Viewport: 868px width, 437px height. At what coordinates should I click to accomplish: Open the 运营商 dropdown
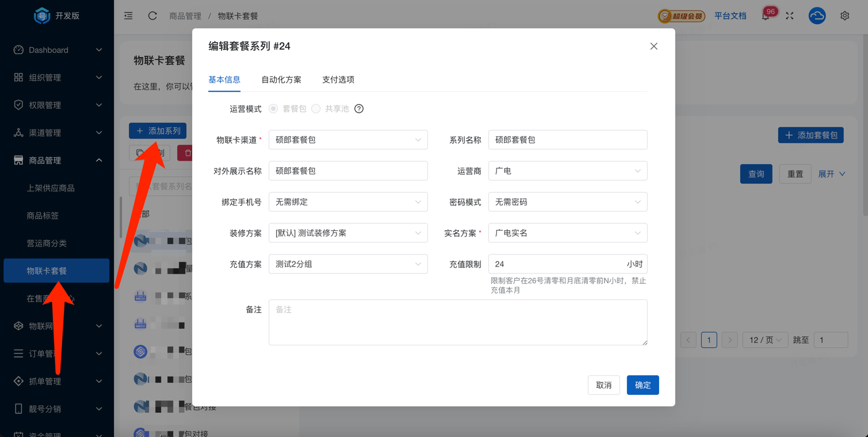pos(567,171)
